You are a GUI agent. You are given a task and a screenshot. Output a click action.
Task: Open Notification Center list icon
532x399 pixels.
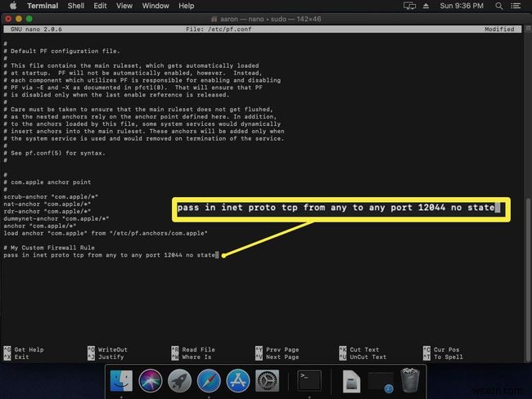pos(516,6)
